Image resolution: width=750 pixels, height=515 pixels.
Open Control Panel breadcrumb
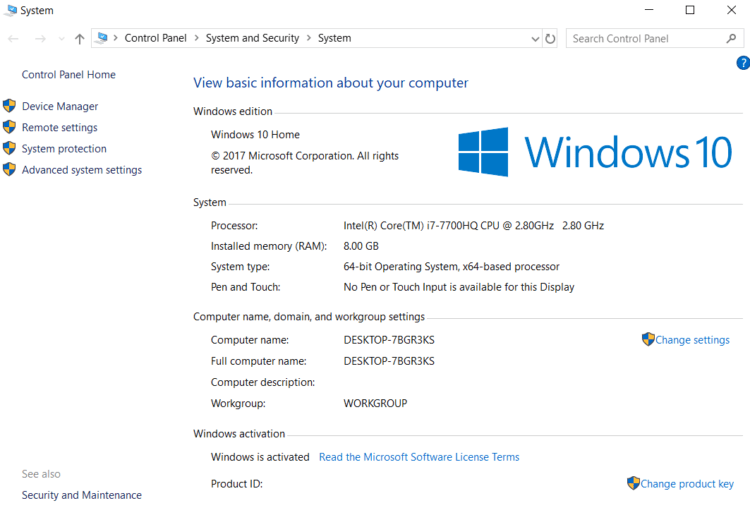155,38
